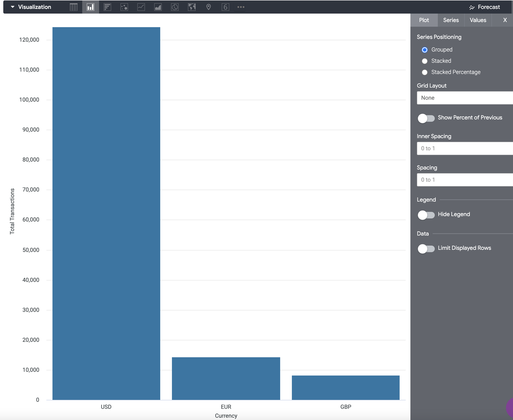Open the Values tab
Image resolution: width=513 pixels, height=420 pixels.
478,20
